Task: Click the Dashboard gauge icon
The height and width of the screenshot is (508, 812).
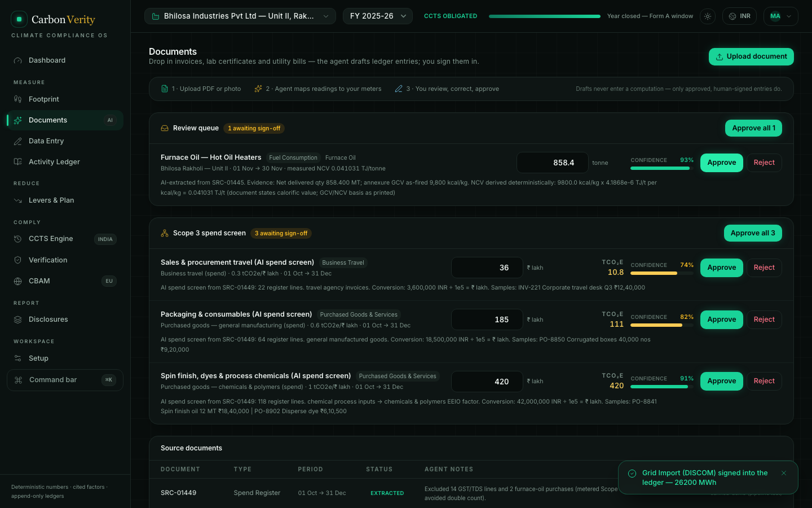Action: (x=18, y=60)
